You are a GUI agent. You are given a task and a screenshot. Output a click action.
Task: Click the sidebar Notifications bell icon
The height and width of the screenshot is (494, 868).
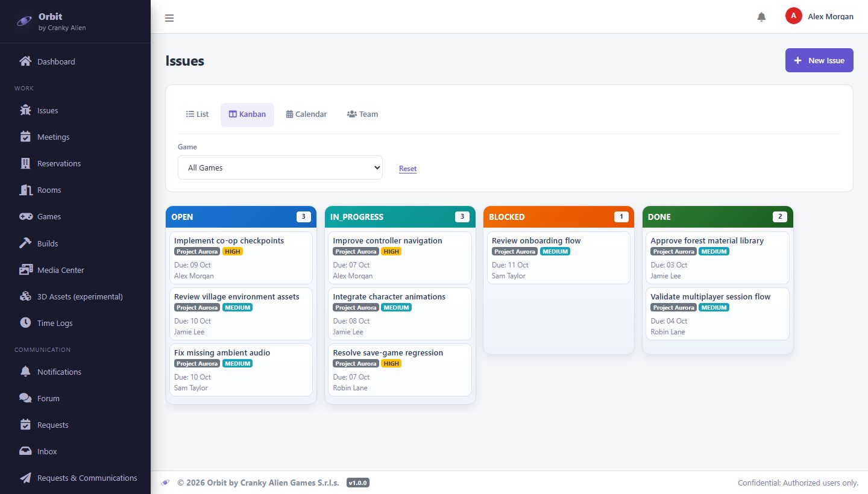pos(25,372)
